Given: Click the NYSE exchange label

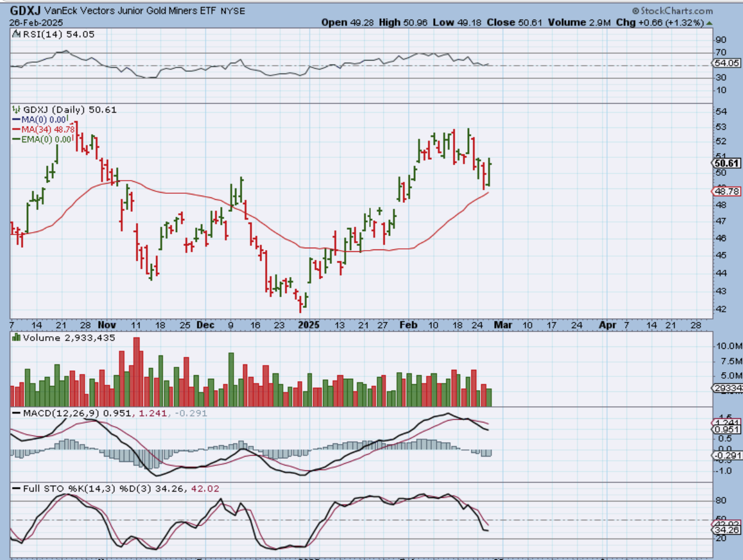Looking at the screenshot, I should (x=232, y=11).
